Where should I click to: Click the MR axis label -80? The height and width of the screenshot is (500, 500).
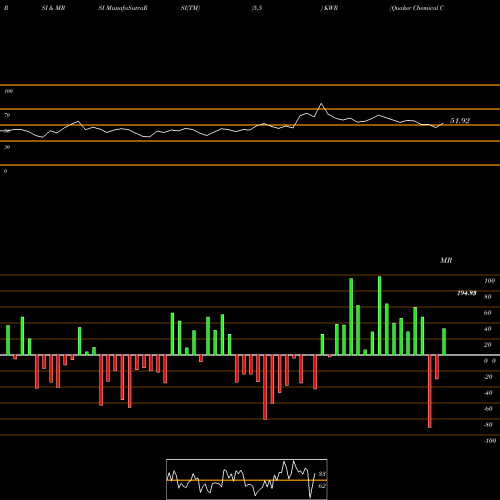pyautogui.click(x=488, y=425)
